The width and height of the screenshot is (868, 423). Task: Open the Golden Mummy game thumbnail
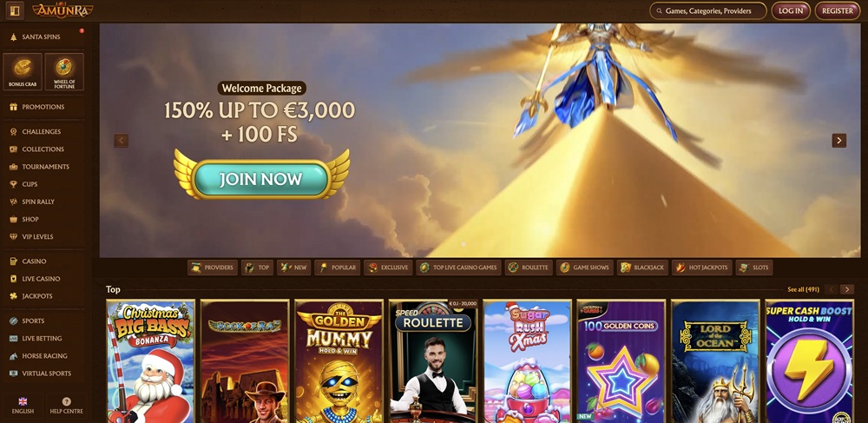339,361
